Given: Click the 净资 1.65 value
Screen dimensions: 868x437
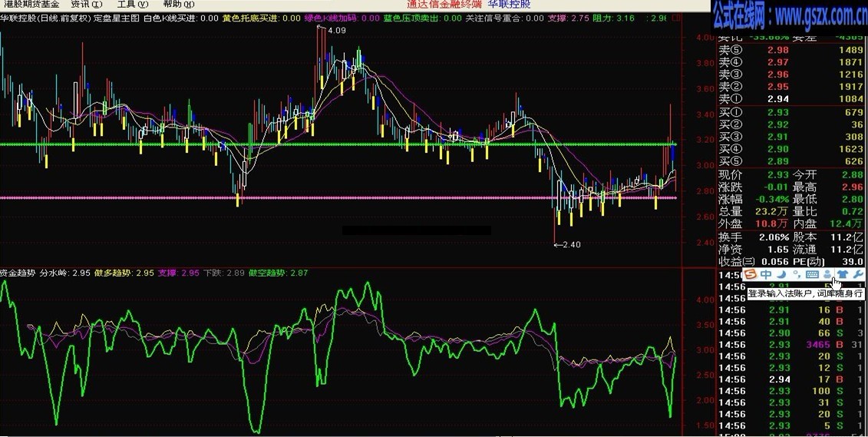Looking at the screenshot, I should click(778, 250).
